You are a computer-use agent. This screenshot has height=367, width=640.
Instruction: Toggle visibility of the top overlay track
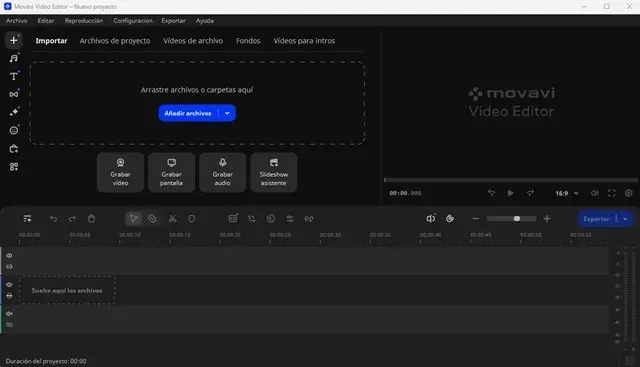click(x=9, y=256)
